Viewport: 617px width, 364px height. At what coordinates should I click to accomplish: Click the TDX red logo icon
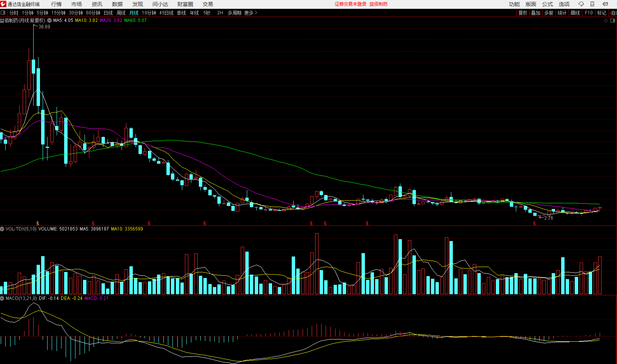click(3, 4)
